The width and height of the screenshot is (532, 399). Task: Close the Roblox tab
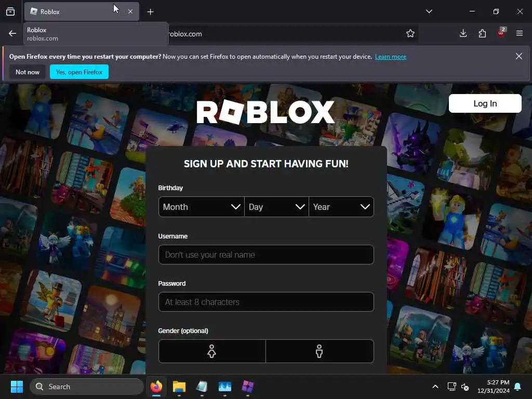click(130, 11)
